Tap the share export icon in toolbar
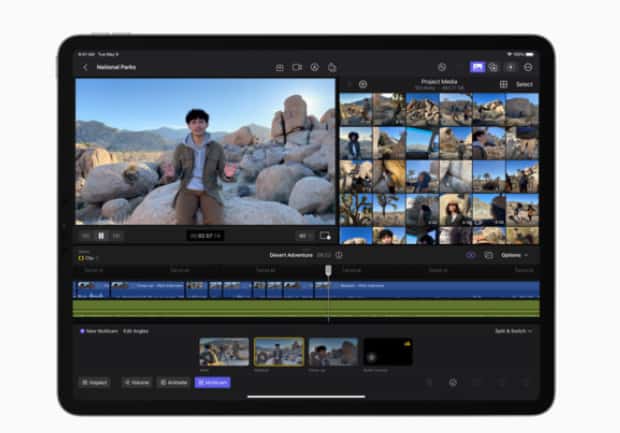The height and width of the screenshot is (433, 620). coord(331,67)
